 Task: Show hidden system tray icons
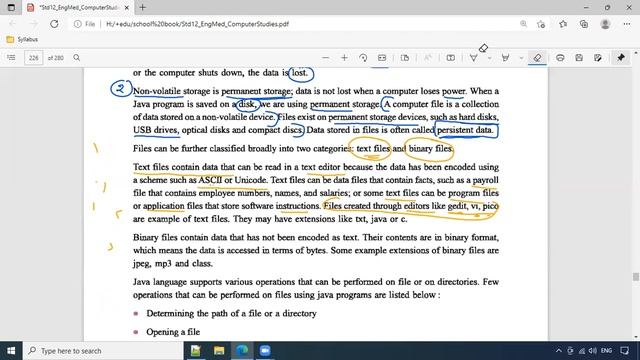pyautogui.click(x=559, y=351)
